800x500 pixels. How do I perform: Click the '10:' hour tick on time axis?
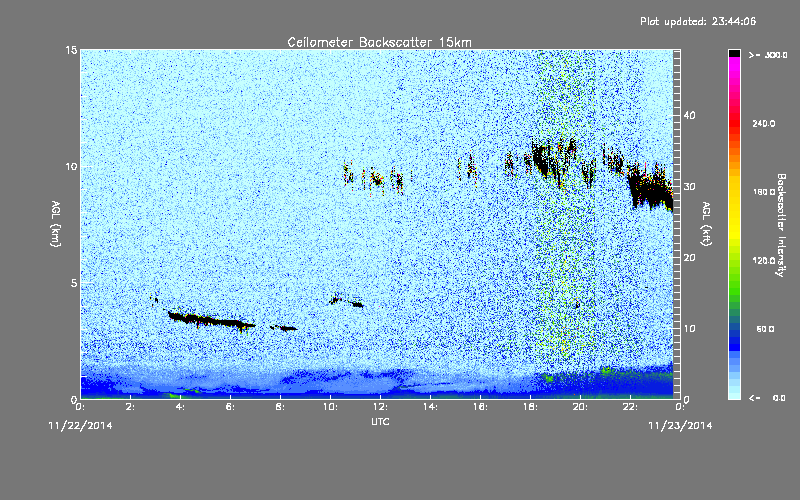(x=330, y=407)
